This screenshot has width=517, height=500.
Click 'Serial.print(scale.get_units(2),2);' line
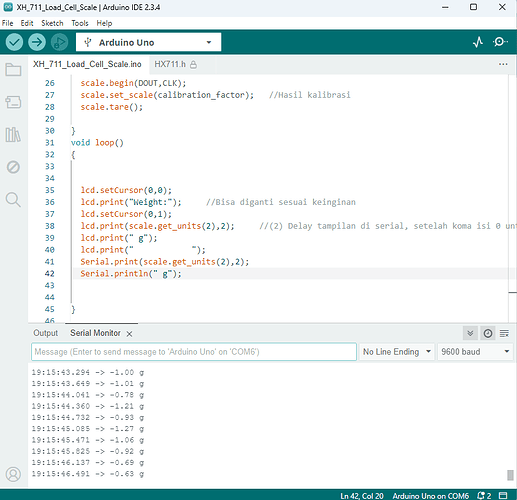click(165, 262)
